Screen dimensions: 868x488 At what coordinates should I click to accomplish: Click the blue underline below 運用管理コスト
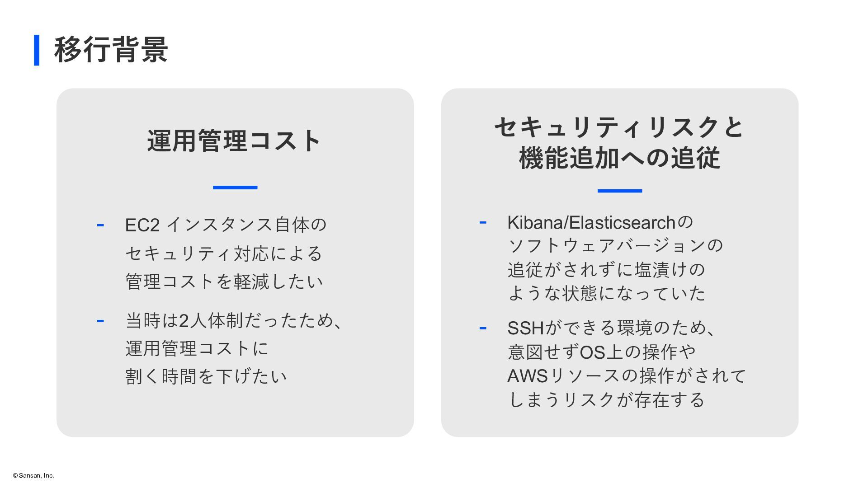click(x=235, y=187)
